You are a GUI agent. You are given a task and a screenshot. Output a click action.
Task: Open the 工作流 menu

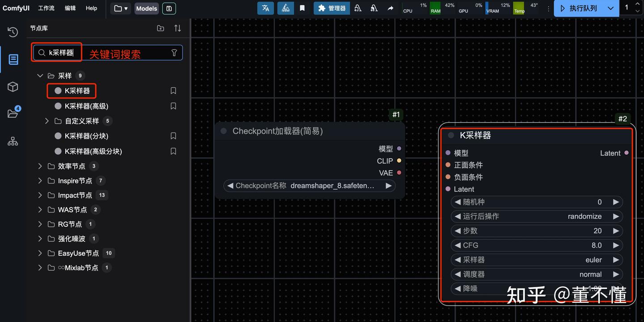(46, 8)
